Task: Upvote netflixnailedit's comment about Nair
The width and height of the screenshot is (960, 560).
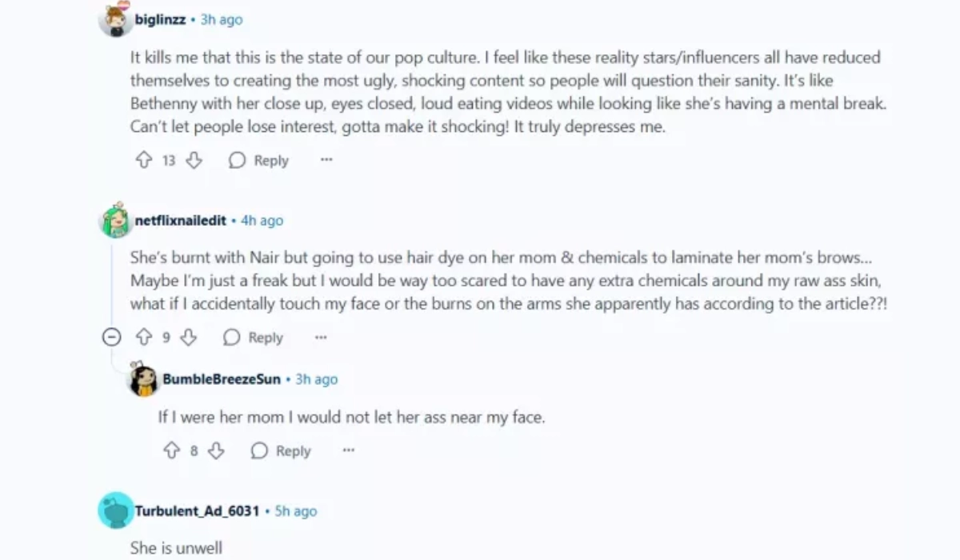Action: click(144, 338)
